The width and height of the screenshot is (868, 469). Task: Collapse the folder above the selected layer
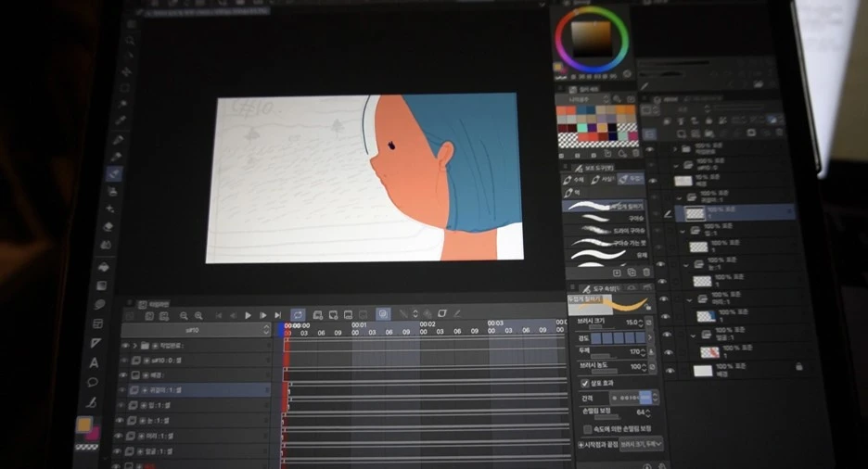pos(679,197)
